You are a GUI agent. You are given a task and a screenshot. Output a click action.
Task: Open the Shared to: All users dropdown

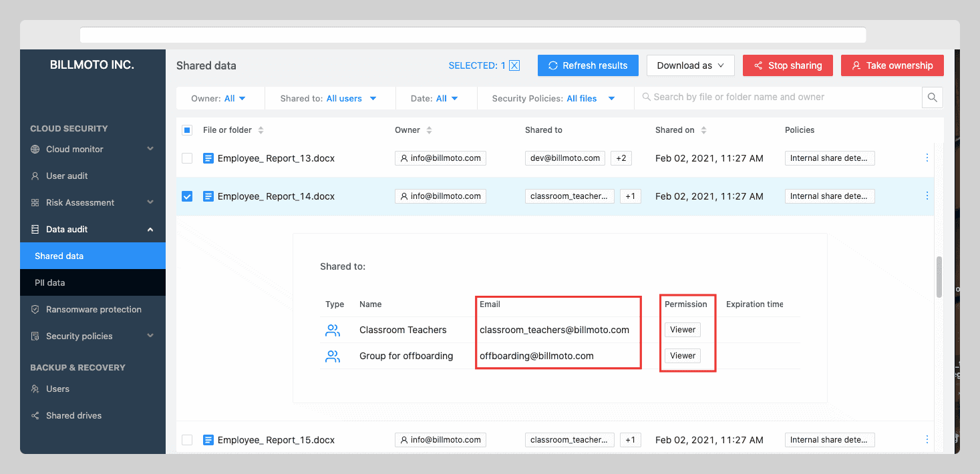click(x=330, y=97)
